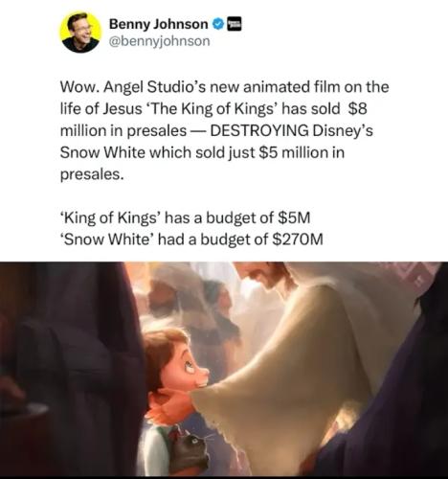Open the black affiliate badge icon
Screen dimensions: 448x479
click(235, 24)
